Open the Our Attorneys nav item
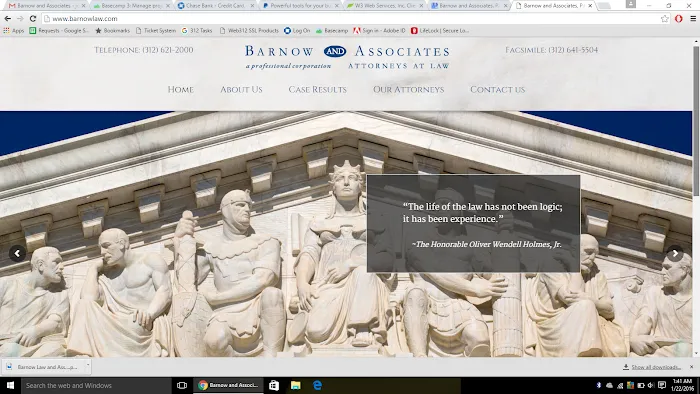This screenshot has width=700, height=394. click(x=408, y=90)
